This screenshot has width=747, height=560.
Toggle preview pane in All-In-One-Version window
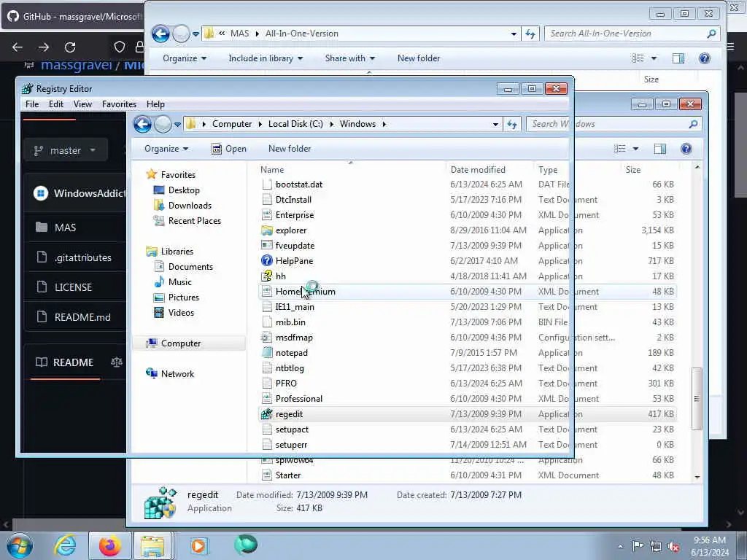click(678, 58)
